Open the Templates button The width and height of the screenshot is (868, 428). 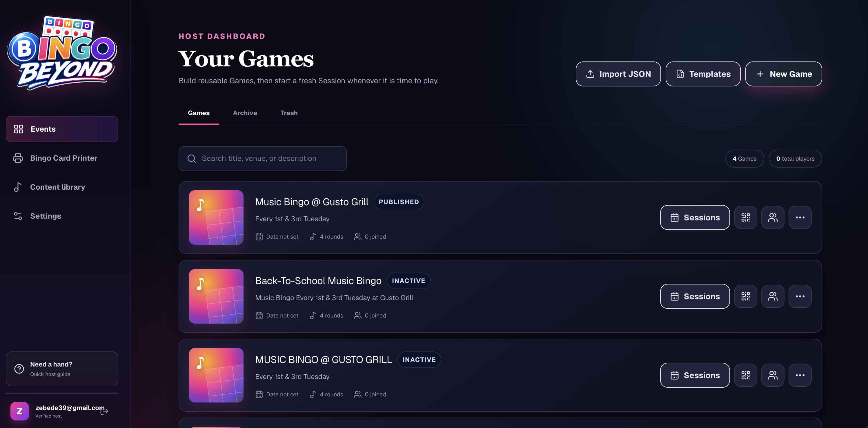pyautogui.click(x=703, y=74)
